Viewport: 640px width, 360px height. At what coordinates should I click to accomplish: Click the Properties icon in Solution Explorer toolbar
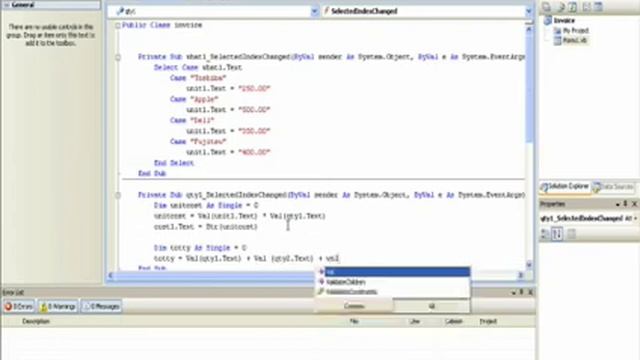(x=547, y=7)
